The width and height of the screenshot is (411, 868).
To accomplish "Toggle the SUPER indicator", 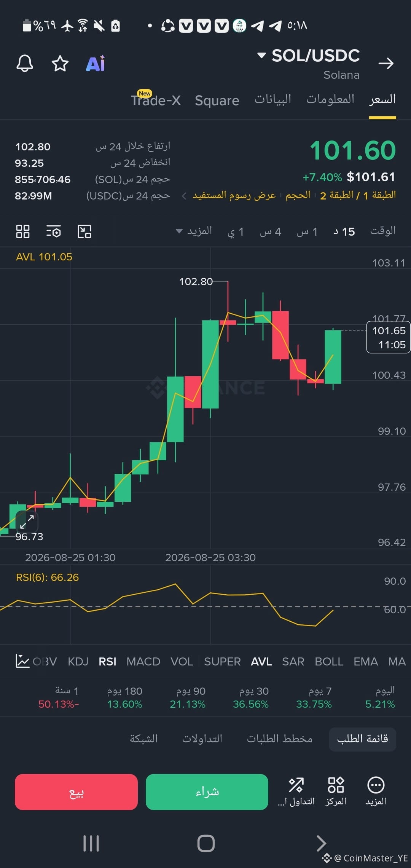I will tap(222, 662).
